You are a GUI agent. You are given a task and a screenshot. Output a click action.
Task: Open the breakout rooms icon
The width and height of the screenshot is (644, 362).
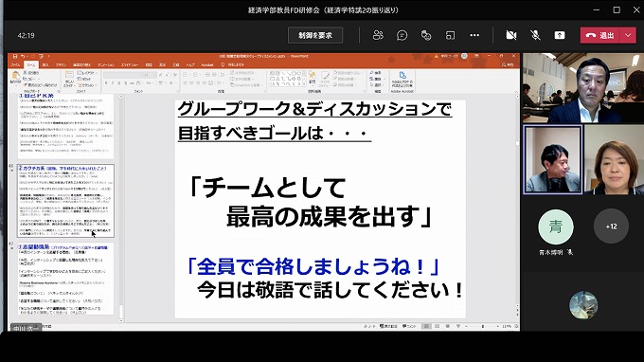tap(450, 35)
